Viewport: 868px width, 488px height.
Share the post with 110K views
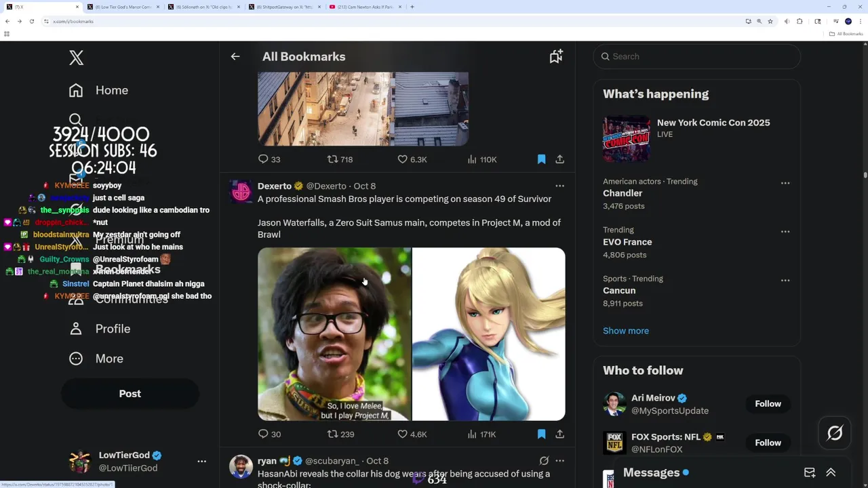559,159
